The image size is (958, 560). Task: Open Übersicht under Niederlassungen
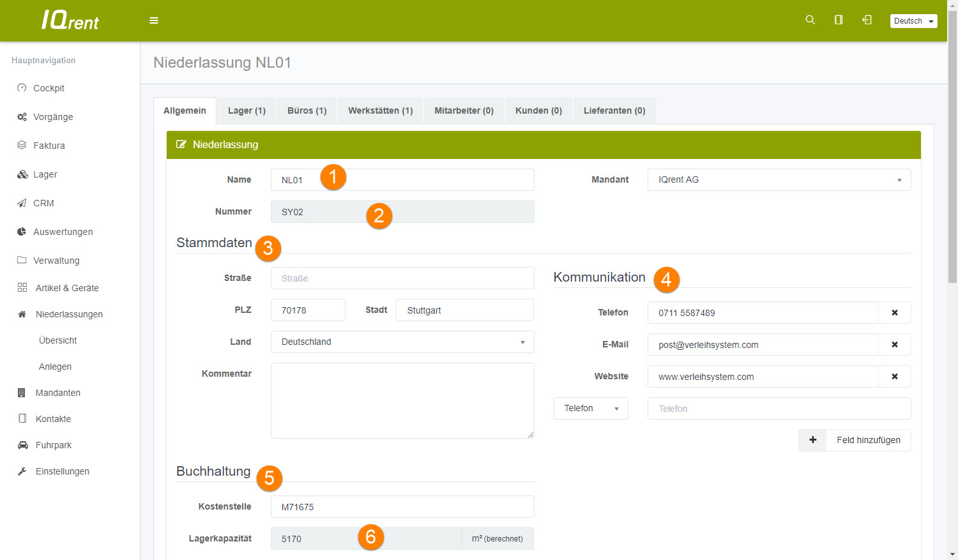tap(57, 340)
